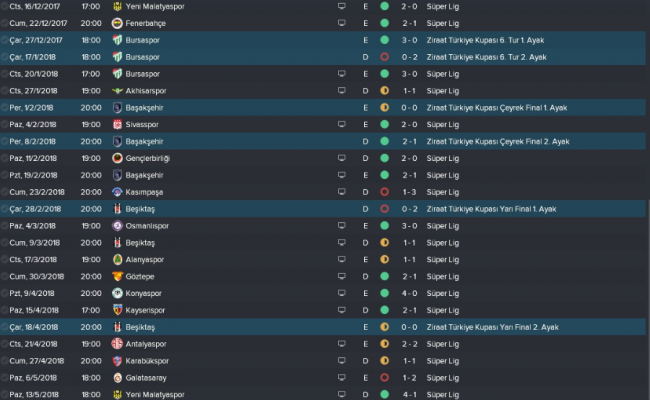Click TV broadcast icon on Akhisarspor row
The width and height of the screenshot is (650, 400).
(341, 90)
